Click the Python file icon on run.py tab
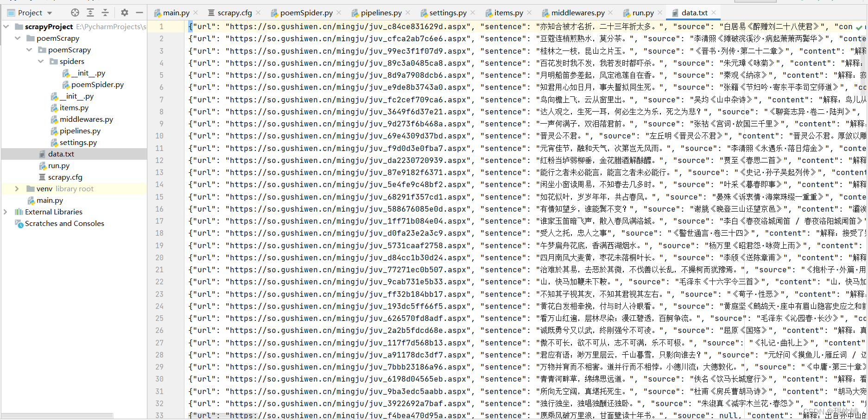Image resolution: width=868 pixels, height=420 pixels. point(627,13)
